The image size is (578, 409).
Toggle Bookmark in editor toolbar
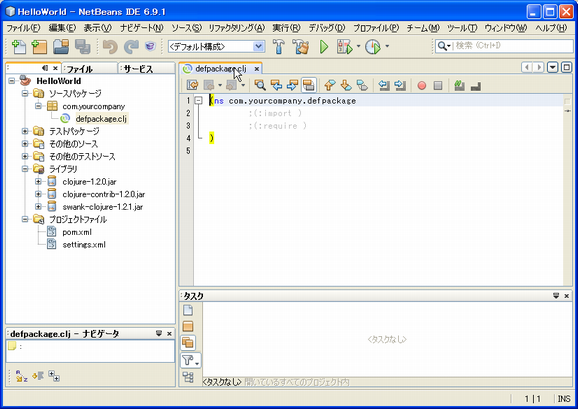pos(362,85)
